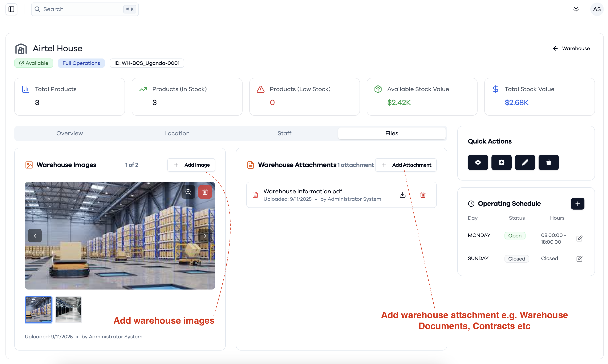Click the warehouse building icon beside Airtel House

pyautogui.click(x=21, y=49)
